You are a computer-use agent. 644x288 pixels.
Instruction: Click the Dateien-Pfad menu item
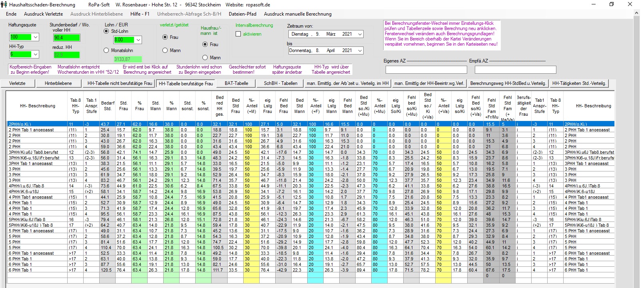click(x=242, y=14)
